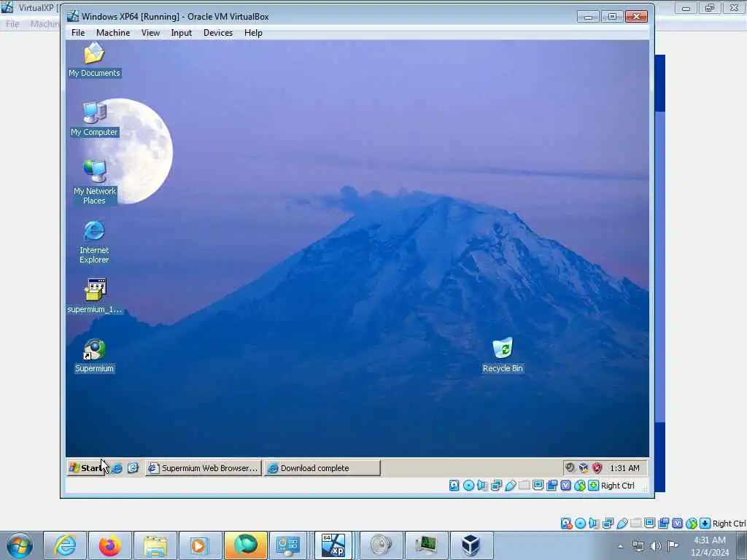Click mouse integration indicator in VirtualXP status bar
The height and width of the screenshot is (560, 747).
tap(692, 524)
